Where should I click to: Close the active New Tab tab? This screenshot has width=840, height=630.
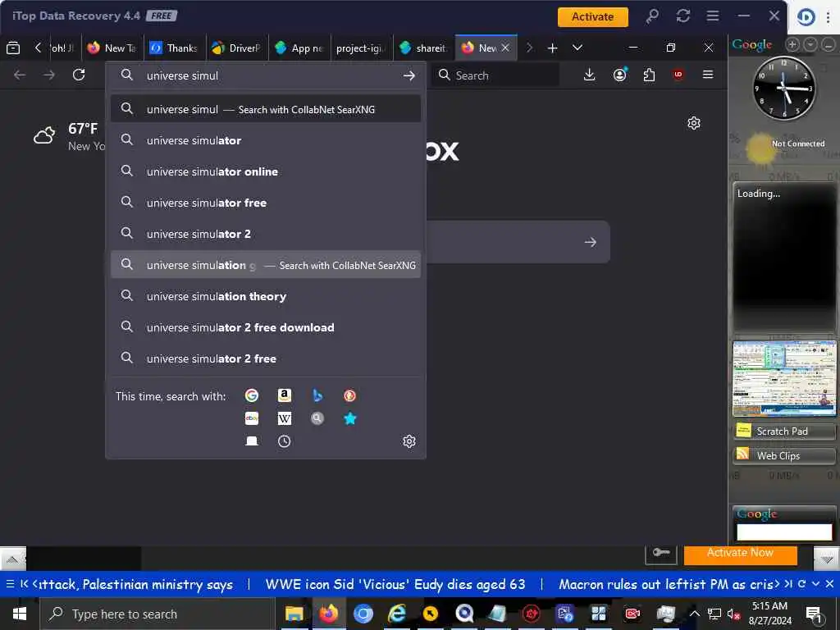[505, 48]
